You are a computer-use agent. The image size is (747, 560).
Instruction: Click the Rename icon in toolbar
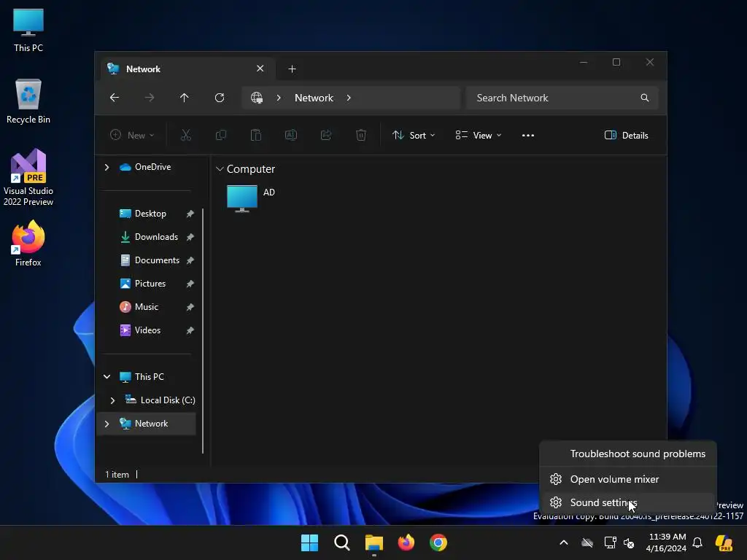(x=291, y=135)
